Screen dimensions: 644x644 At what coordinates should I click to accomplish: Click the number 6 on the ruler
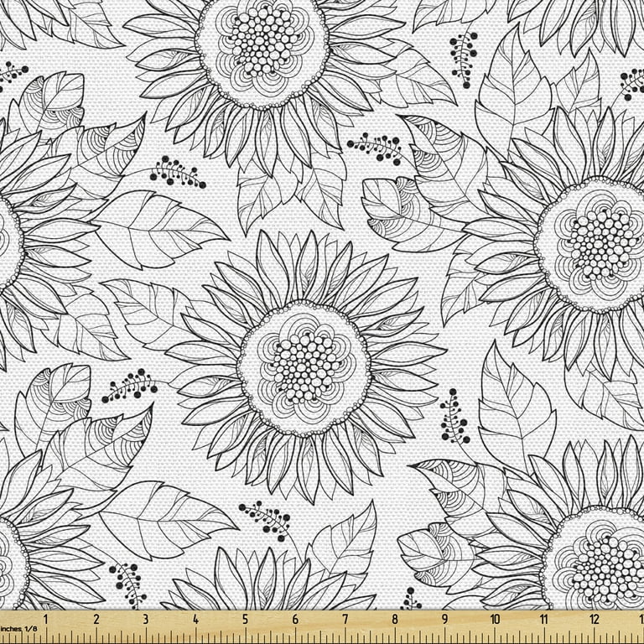[295, 619]
